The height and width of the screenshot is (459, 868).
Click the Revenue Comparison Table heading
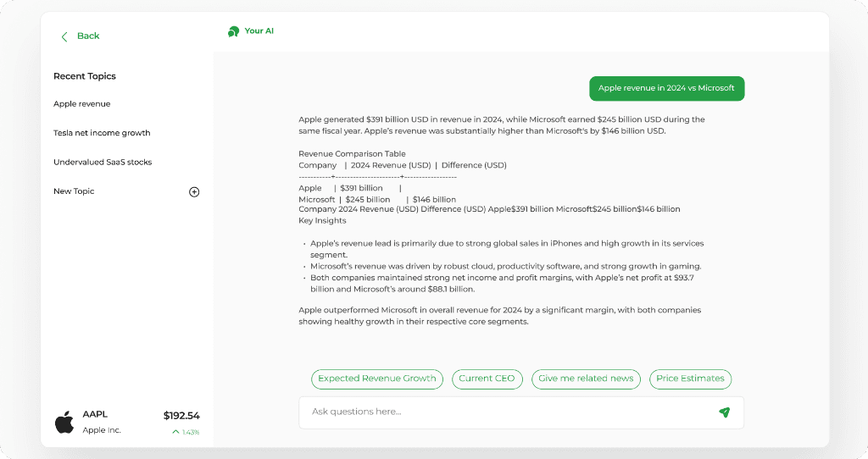click(352, 154)
